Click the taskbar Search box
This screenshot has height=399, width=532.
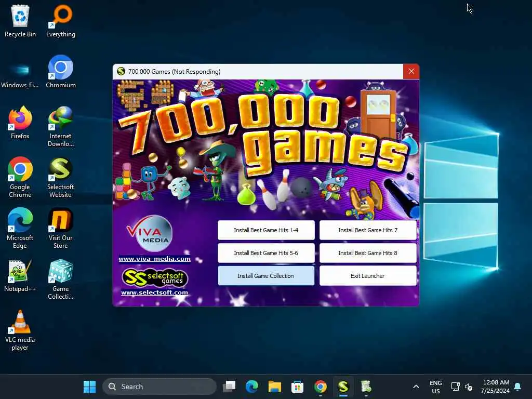[x=159, y=387]
